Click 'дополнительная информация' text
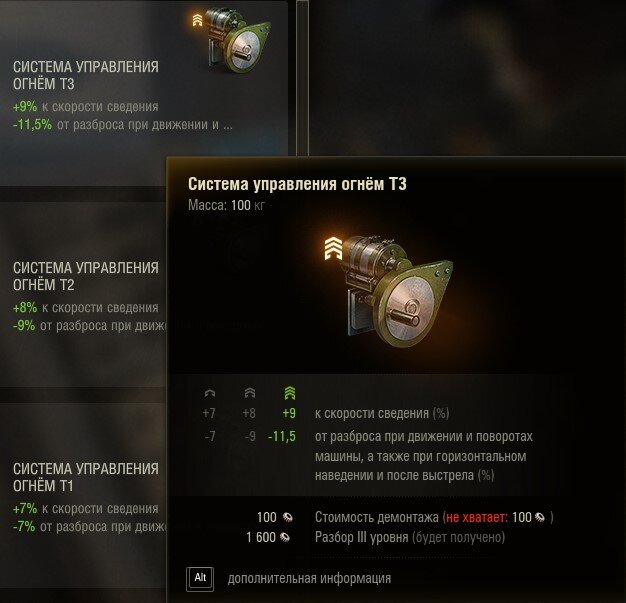The height and width of the screenshot is (603, 626). 309,578
